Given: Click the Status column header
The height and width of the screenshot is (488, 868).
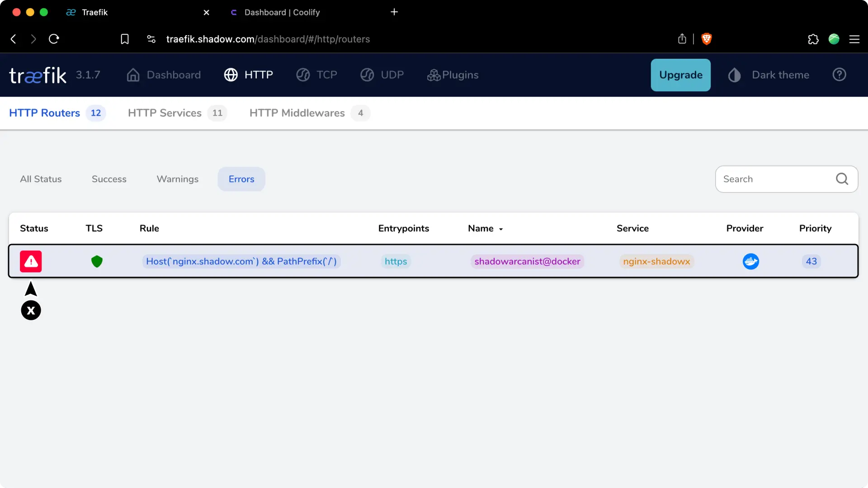Looking at the screenshot, I should click(x=34, y=228).
